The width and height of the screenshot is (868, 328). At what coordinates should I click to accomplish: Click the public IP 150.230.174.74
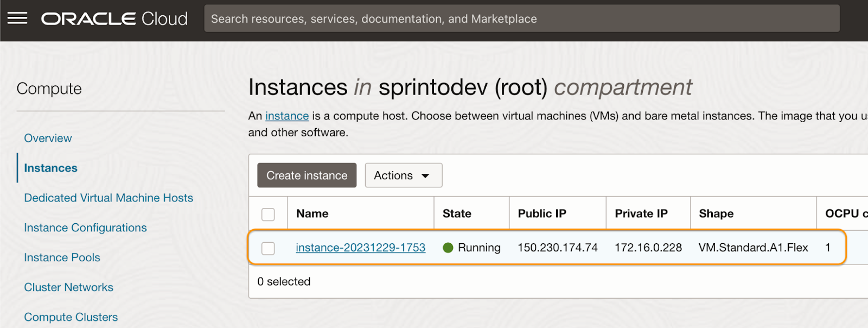coord(558,248)
